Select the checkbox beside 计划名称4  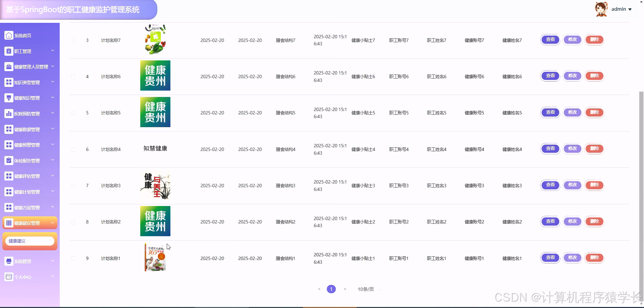[73, 149]
